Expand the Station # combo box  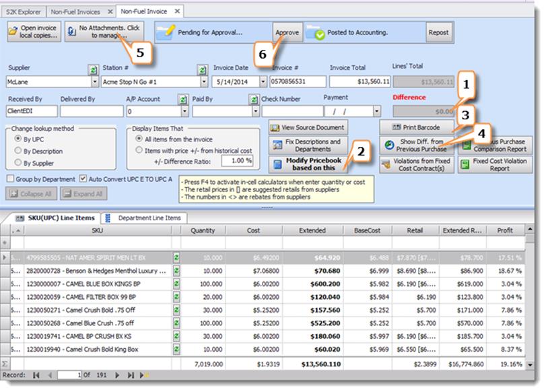204,82
